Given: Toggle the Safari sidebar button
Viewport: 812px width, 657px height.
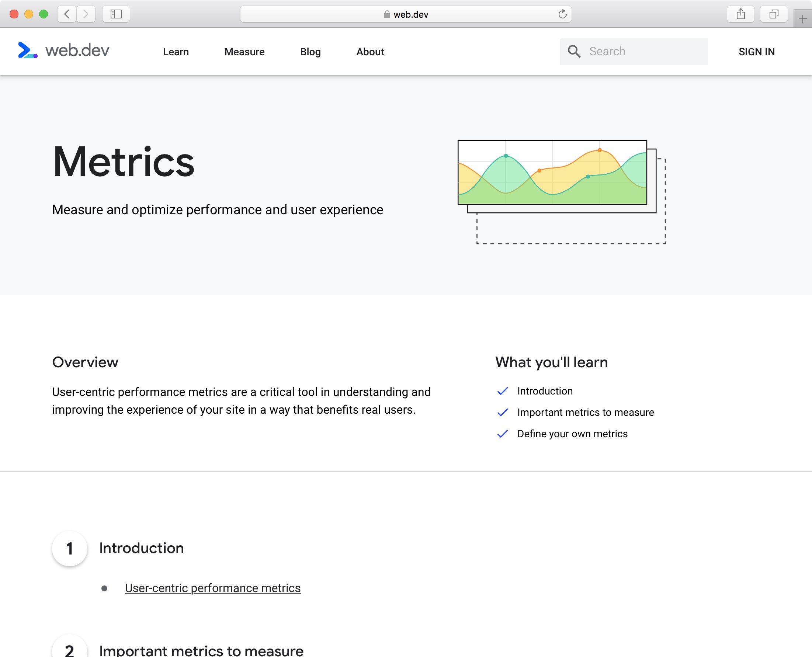Looking at the screenshot, I should pyautogui.click(x=116, y=14).
